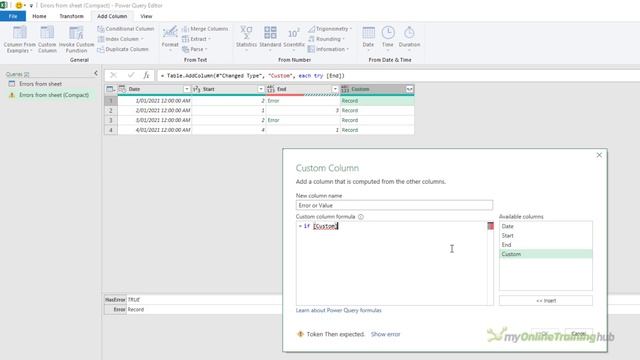Expand the Custom column records
The height and width of the screenshot is (360, 640).
[x=409, y=89]
